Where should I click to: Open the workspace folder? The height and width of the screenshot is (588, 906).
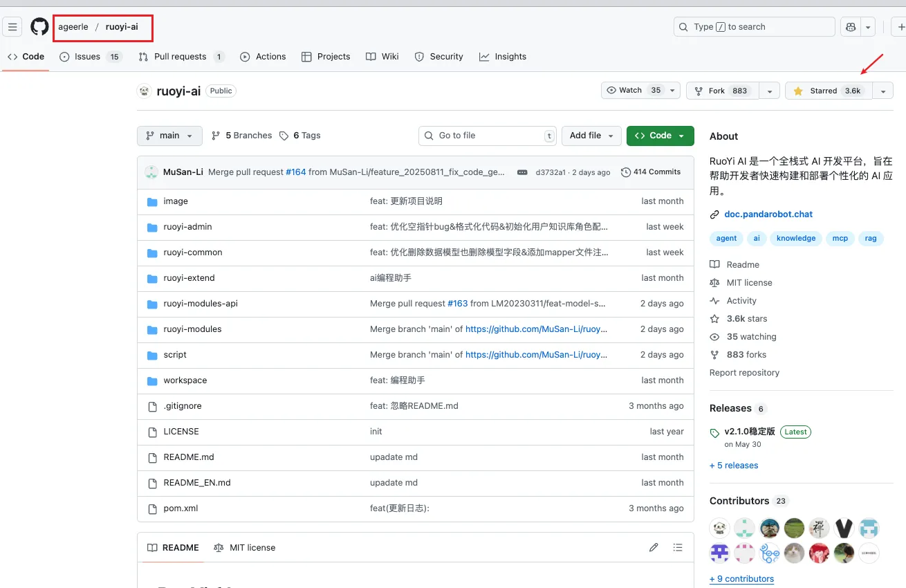click(x=185, y=380)
